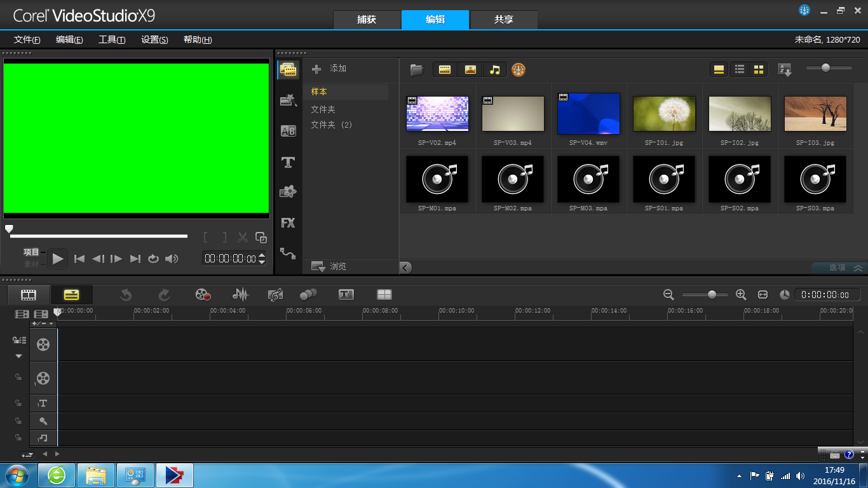Click the timecode stepper arrows
Viewport: 868px width, 488px height.
click(x=262, y=259)
